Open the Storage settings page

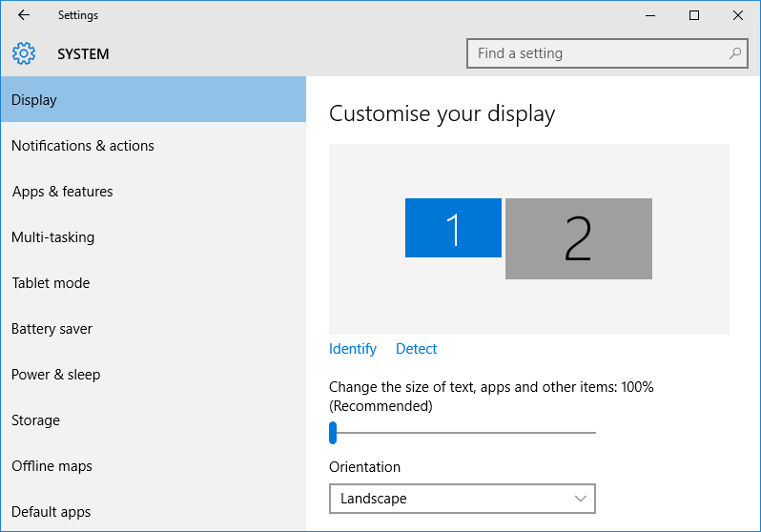36,420
